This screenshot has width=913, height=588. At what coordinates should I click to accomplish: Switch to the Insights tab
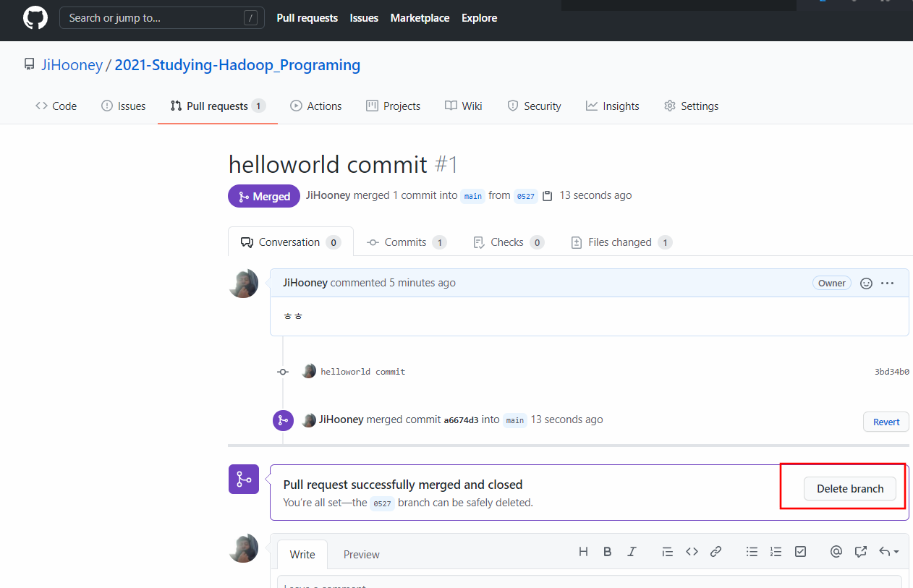(x=613, y=106)
